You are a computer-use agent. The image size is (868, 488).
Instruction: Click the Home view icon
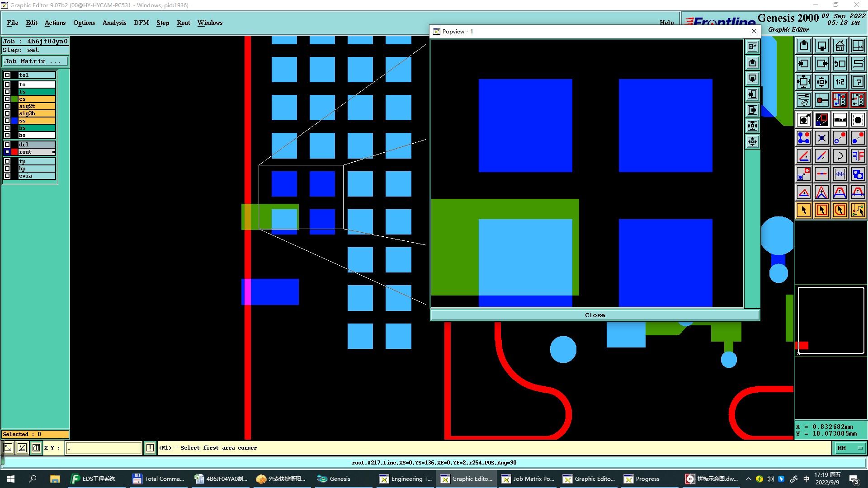tap(840, 46)
